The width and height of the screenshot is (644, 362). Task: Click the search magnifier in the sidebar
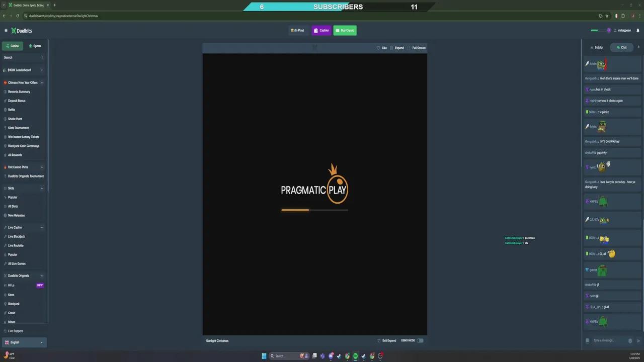click(42, 58)
